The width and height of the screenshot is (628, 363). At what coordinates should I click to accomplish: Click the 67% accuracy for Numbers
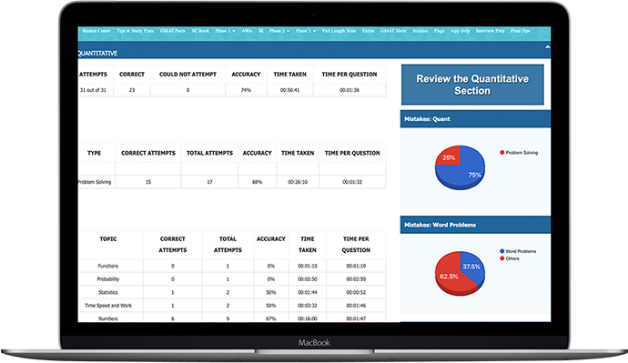pos(271,319)
